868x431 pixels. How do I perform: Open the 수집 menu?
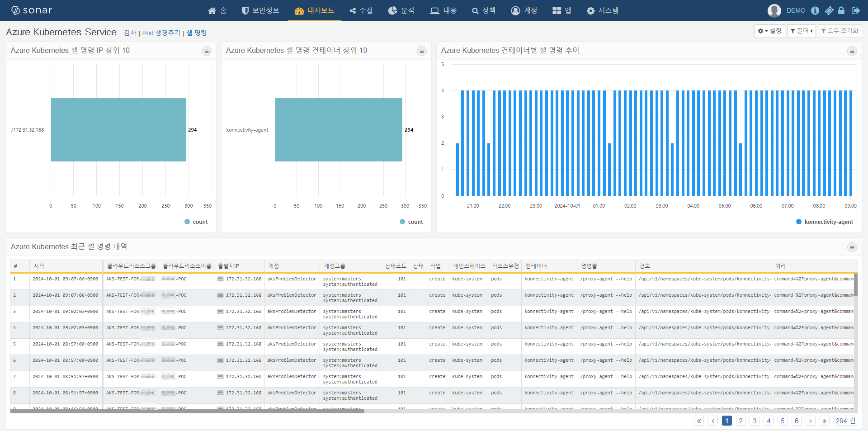361,10
